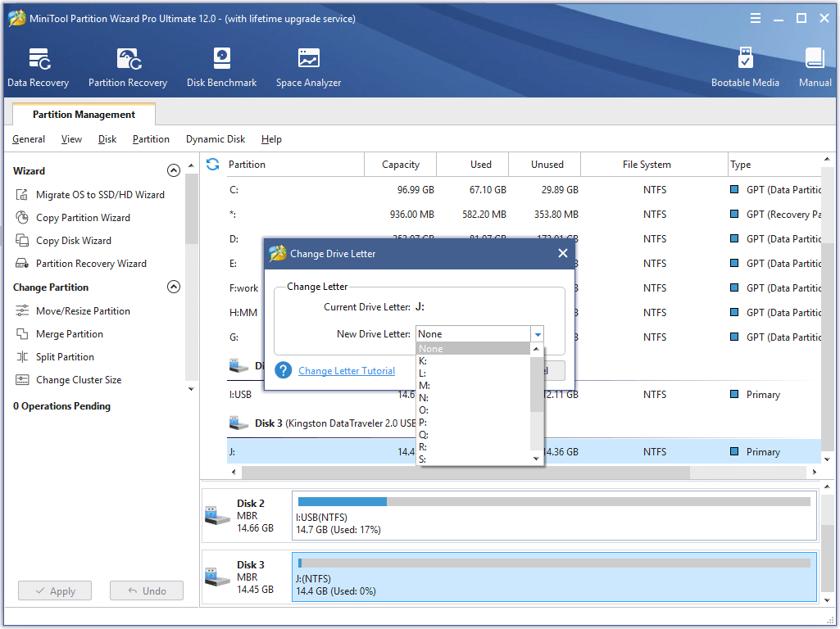840x629 pixels.
Task: Open the Change Letter Tutorial link
Action: 347,371
